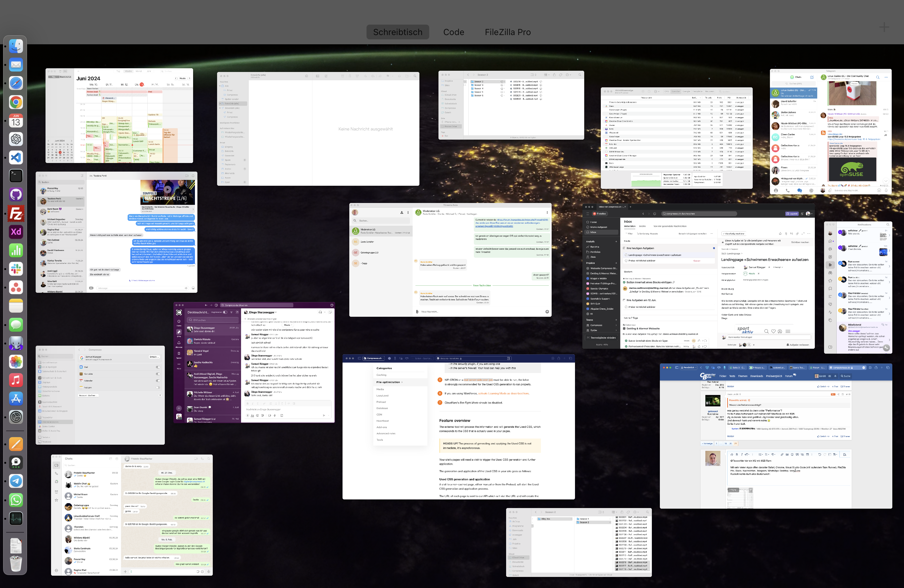Switch to the FileZilla Pro space
Screen dimensions: 904x588
[x=507, y=32]
